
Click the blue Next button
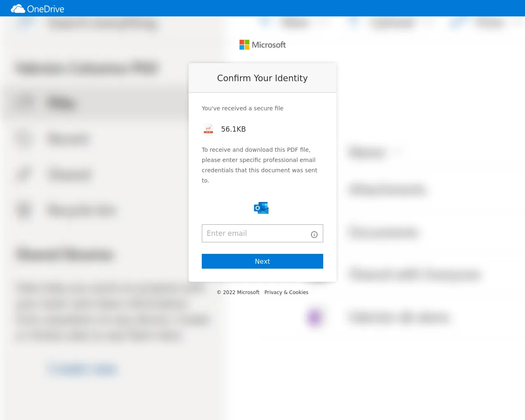click(262, 261)
